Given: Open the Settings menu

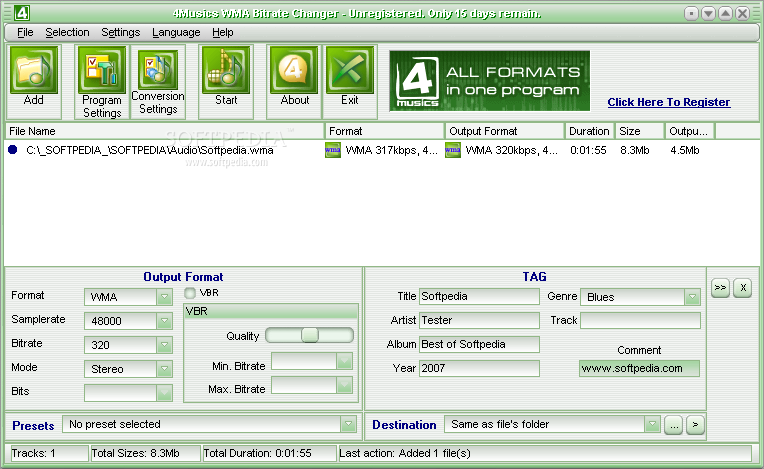Looking at the screenshot, I should [120, 32].
